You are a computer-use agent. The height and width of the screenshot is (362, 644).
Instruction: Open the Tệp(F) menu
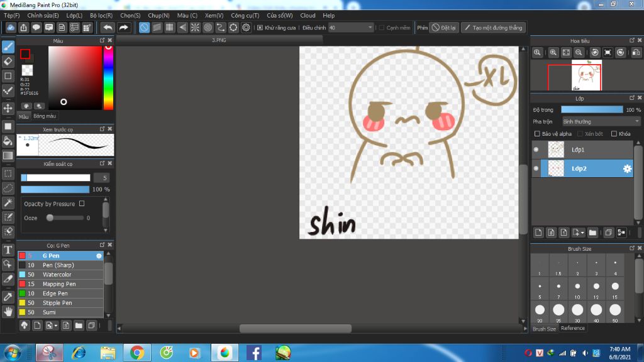[12, 16]
